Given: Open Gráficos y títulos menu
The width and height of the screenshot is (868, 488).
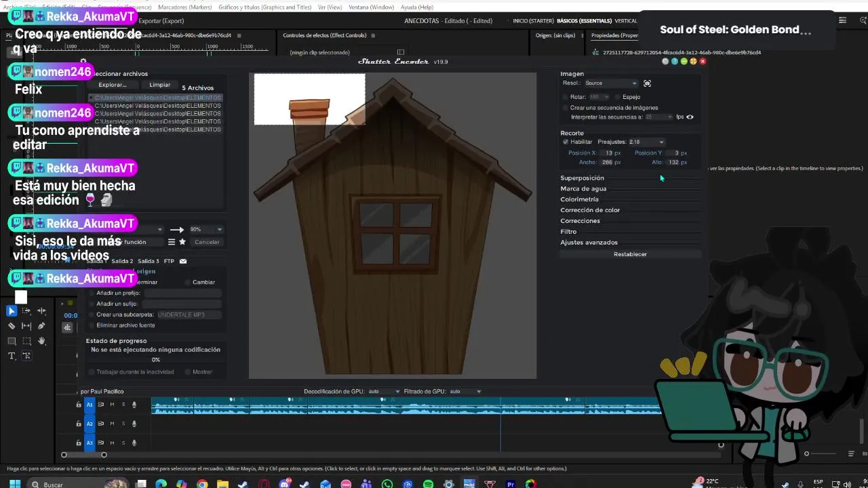Looking at the screenshot, I should point(265,7).
